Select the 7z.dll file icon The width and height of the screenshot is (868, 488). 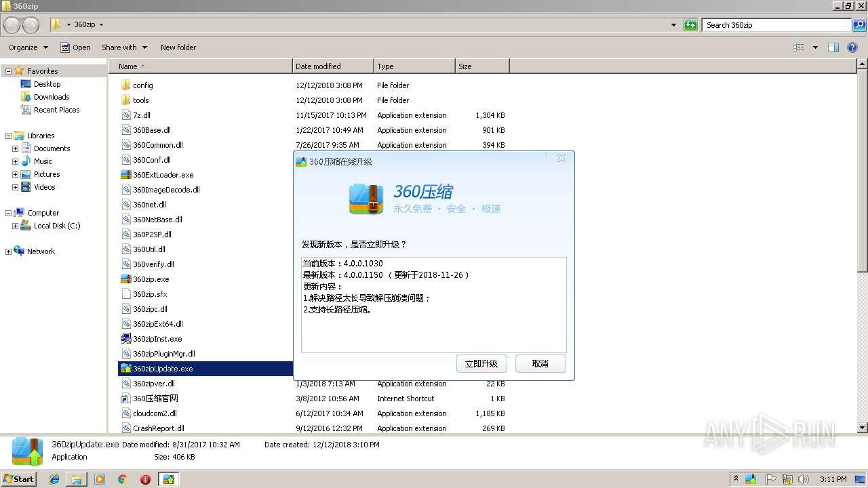tap(125, 115)
